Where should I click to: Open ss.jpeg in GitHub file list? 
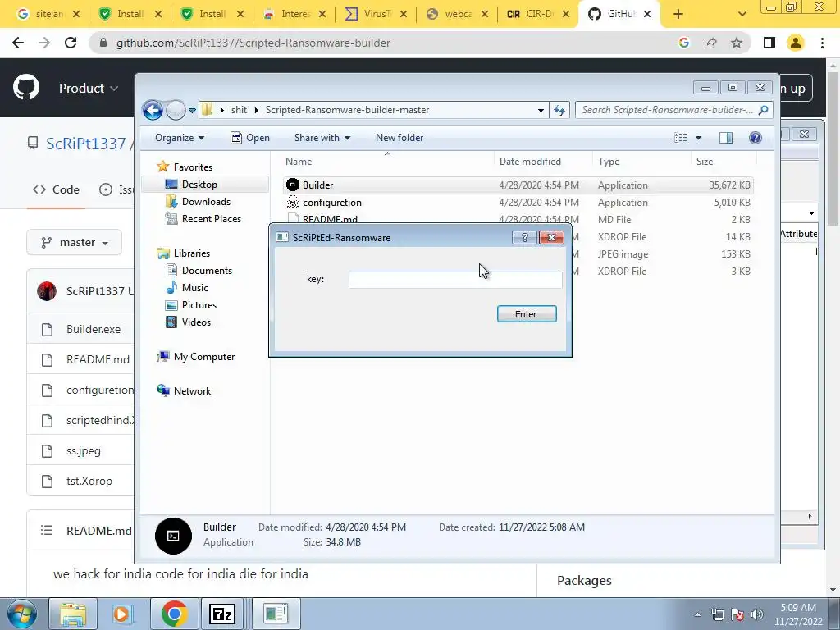[x=84, y=450]
